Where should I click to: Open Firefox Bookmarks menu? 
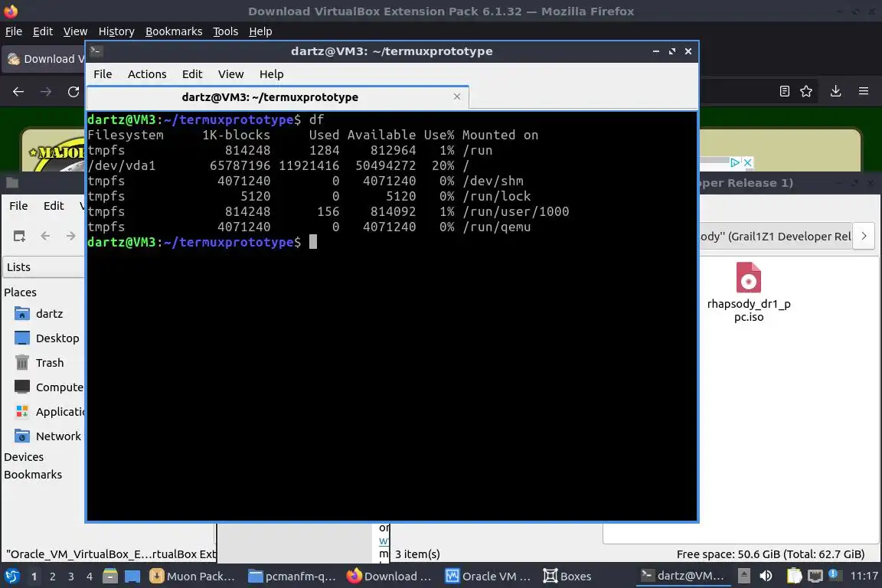pyautogui.click(x=174, y=31)
